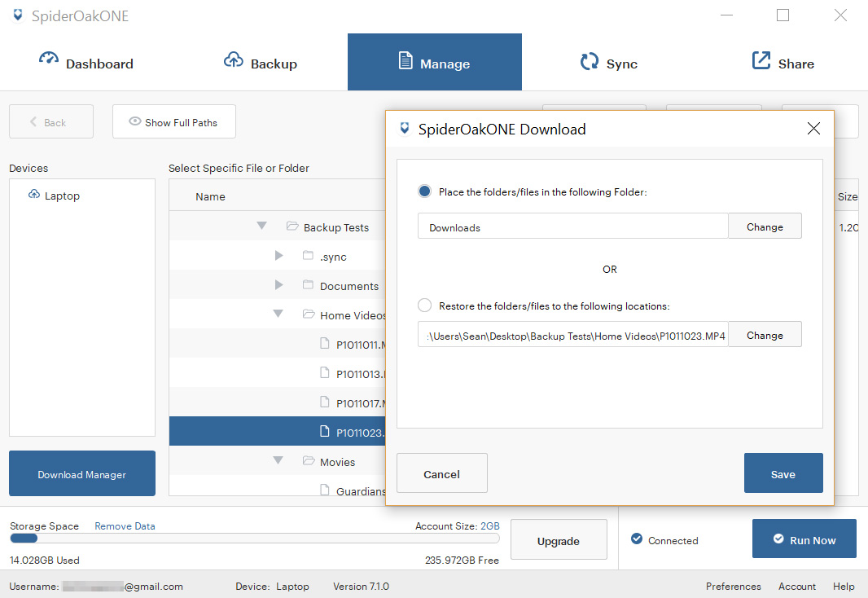Screen dimensions: 868x598
Task: Click the P1011011 file icon
Action: [325, 343]
